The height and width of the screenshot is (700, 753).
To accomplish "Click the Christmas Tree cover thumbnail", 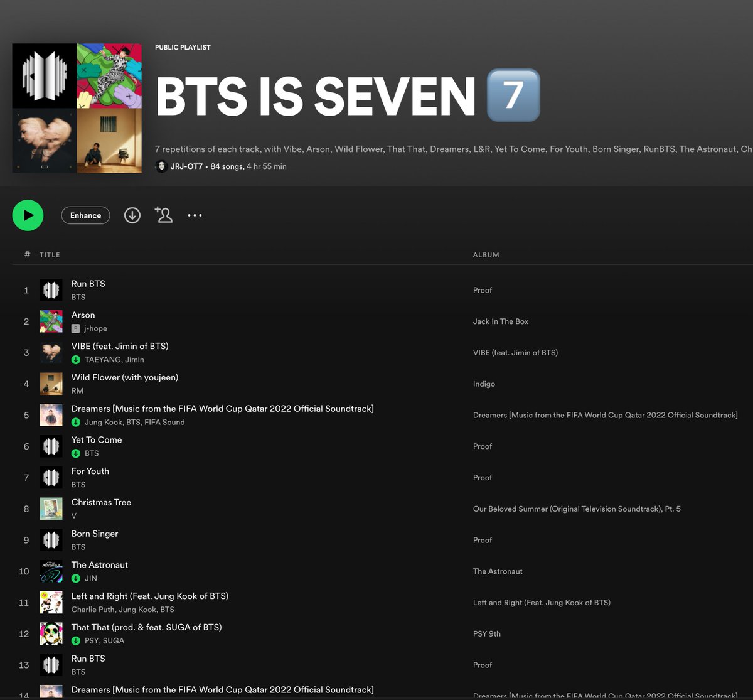I will pos(51,509).
